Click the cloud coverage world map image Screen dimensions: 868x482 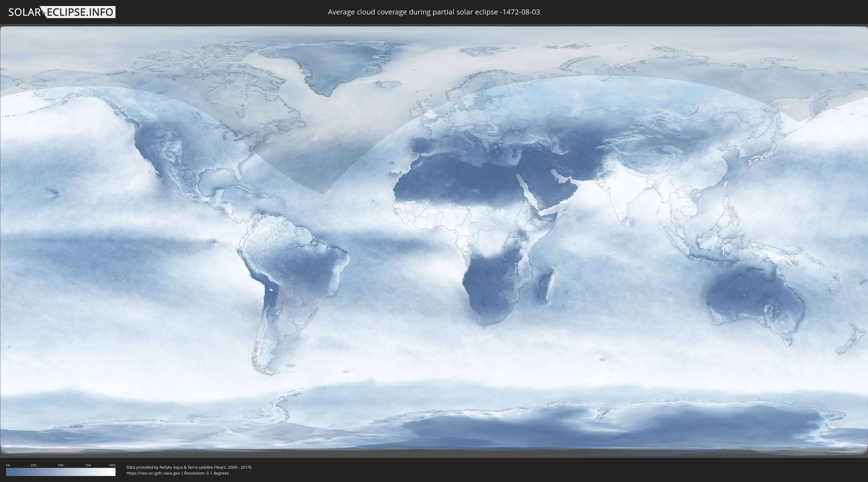434,241
